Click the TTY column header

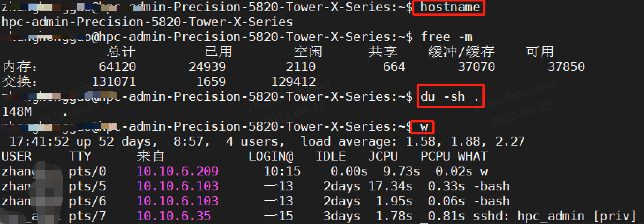80,156
